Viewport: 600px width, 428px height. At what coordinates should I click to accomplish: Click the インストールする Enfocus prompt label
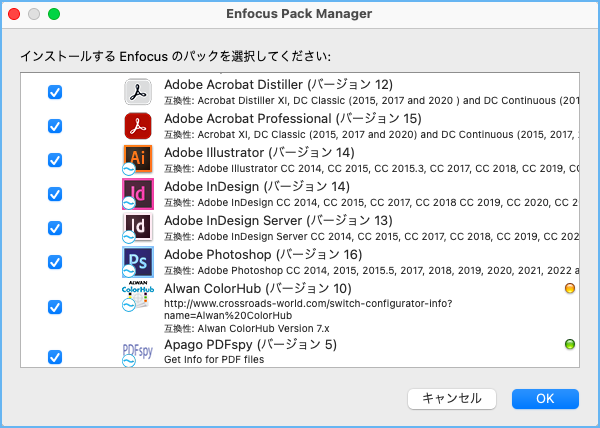pos(176,56)
